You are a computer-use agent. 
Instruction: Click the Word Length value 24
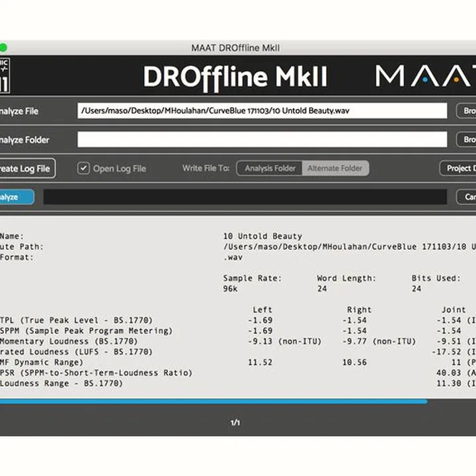322,289
